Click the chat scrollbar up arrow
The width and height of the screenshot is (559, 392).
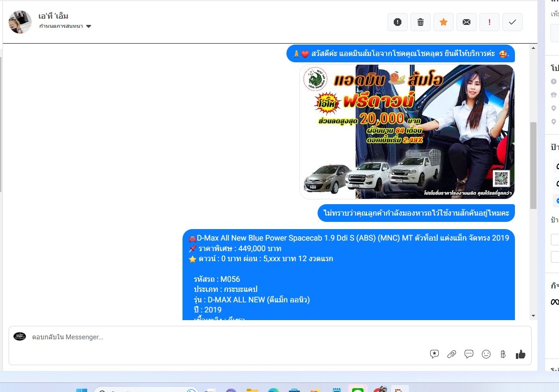point(533,48)
